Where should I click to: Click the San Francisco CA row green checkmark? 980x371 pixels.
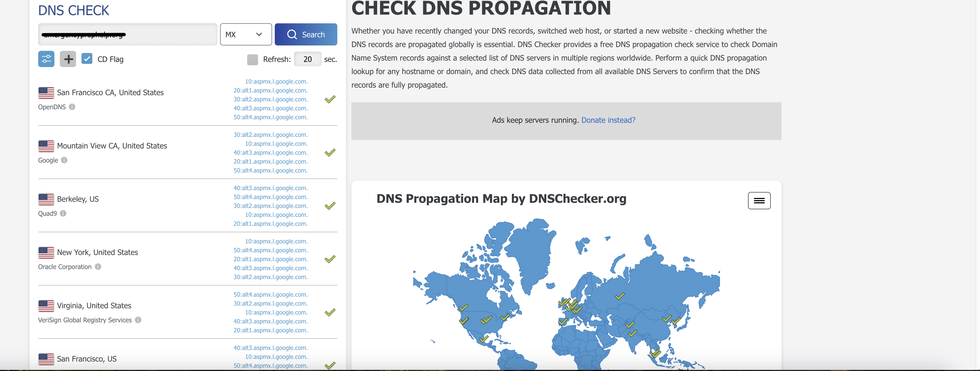[330, 99]
